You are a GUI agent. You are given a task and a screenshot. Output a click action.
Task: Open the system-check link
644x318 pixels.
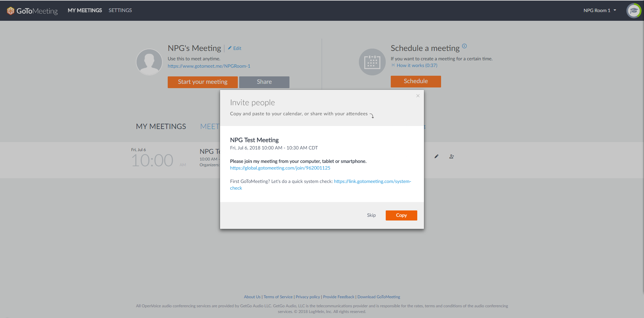[321, 185]
